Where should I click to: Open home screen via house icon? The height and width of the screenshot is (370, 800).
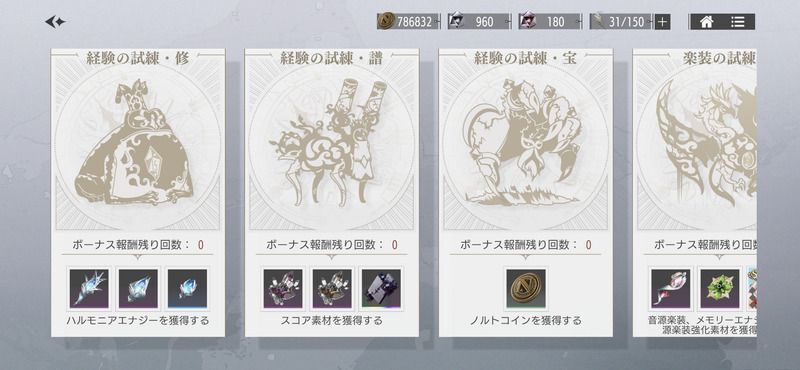click(707, 21)
